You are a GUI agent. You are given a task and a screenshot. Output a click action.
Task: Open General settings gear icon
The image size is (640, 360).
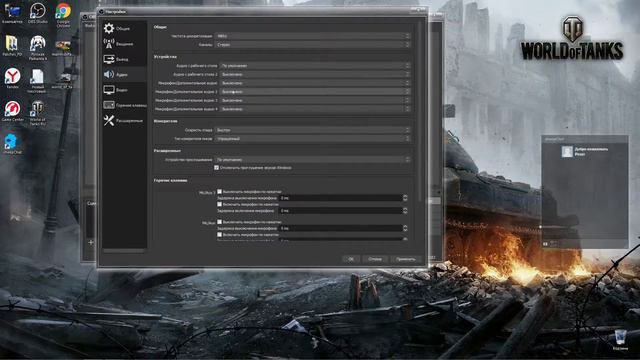(x=109, y=28)
